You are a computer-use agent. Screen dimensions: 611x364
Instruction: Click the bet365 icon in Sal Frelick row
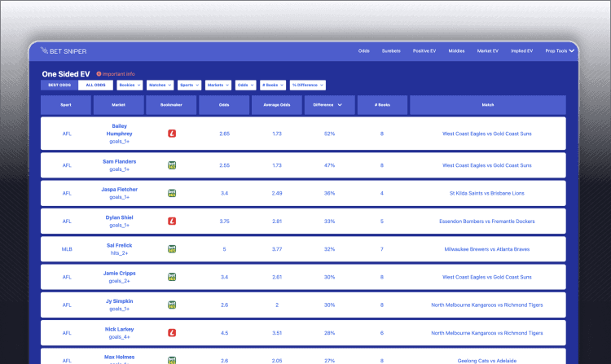(172, 248)
